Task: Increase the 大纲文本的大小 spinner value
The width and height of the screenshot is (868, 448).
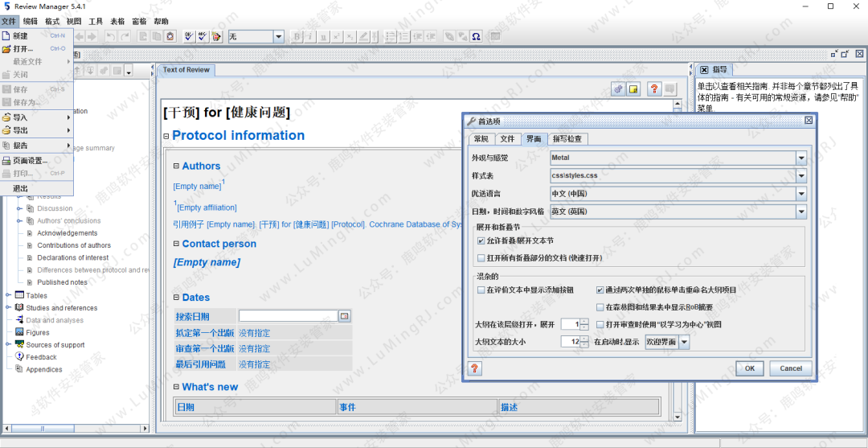Action: click(584, 339)
